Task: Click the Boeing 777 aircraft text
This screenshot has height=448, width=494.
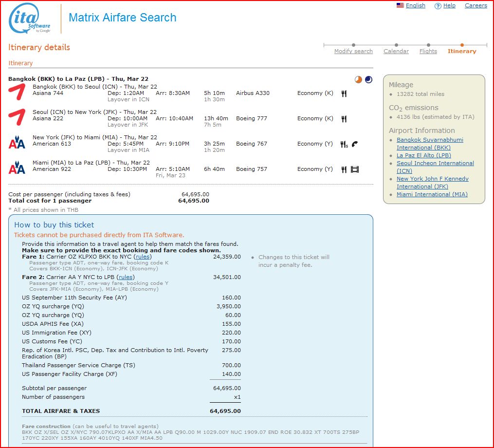Action: [252, 118]
